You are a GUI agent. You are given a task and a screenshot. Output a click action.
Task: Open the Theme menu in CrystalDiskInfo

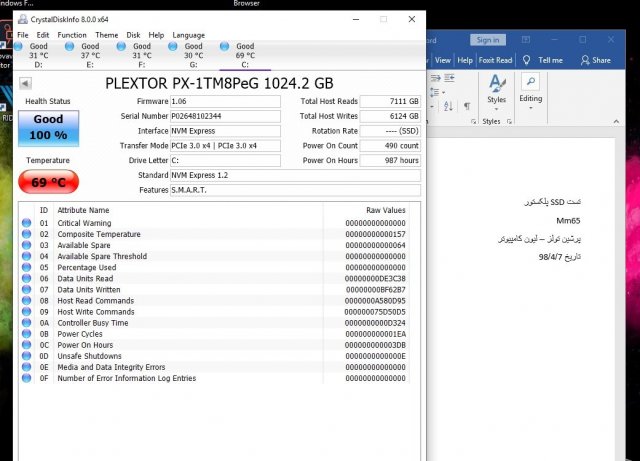(106, 35)
